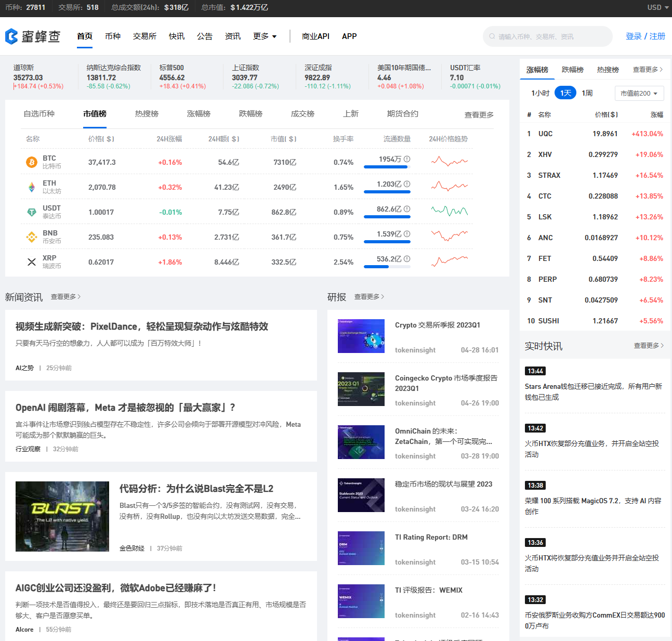Click the USDT Tether coin icon
This screenshot has width=672, height=641.
tap(32, 212)
